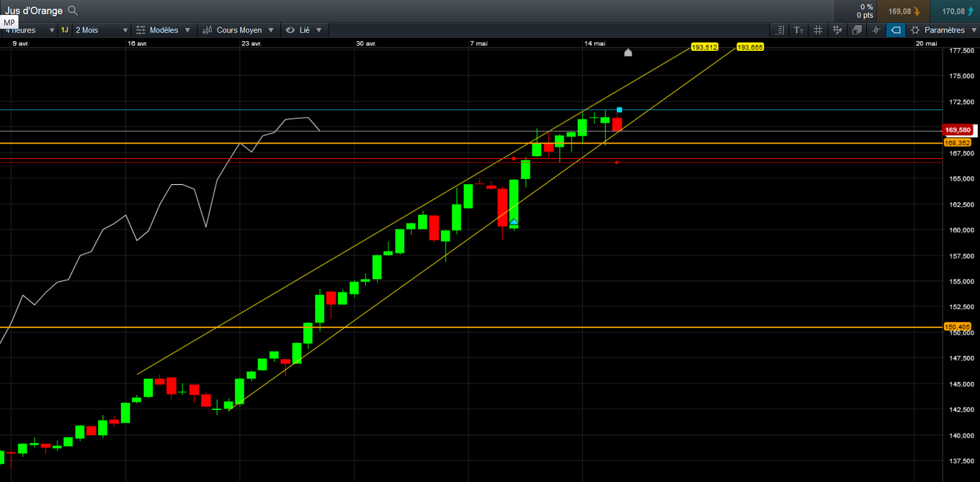Click the 0 pts change readout
980x482 pixels.
click(865, 15)
